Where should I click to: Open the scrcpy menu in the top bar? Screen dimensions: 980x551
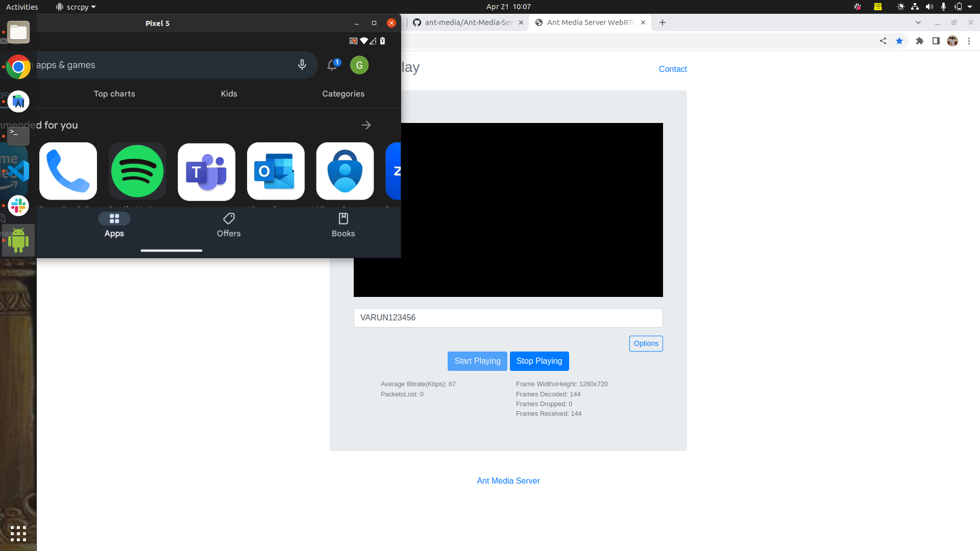pyautogui.click(x=76, y=7)
